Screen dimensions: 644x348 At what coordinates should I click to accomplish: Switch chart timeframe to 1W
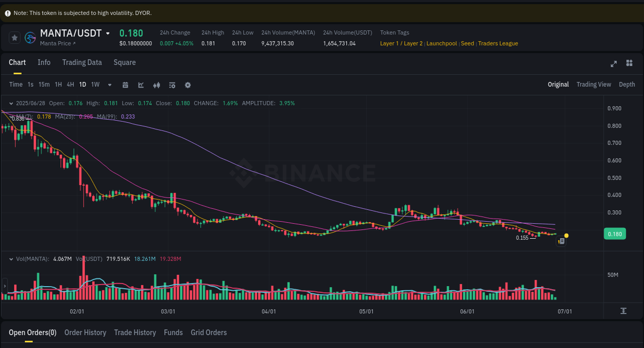tap(95, 84)
